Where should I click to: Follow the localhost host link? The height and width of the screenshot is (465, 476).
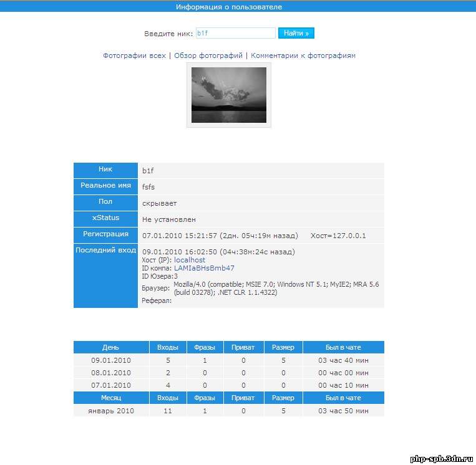pos(190,260)
